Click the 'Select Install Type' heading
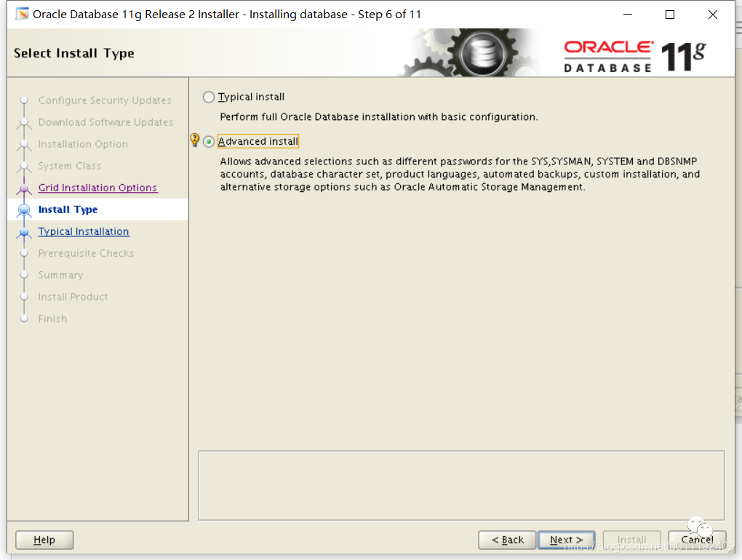 (x=73, y=53)
